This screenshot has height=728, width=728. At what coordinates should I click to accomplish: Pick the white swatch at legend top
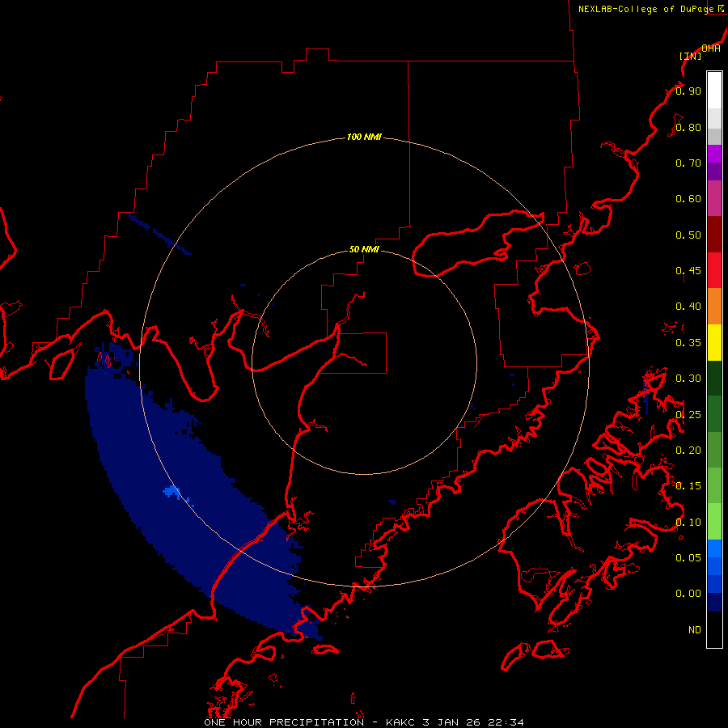click(714, 90)
